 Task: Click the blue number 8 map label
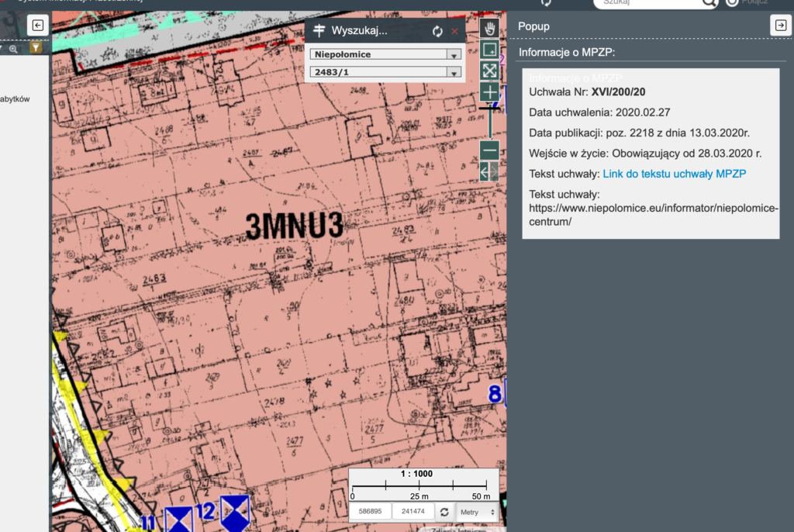[495, 394]
